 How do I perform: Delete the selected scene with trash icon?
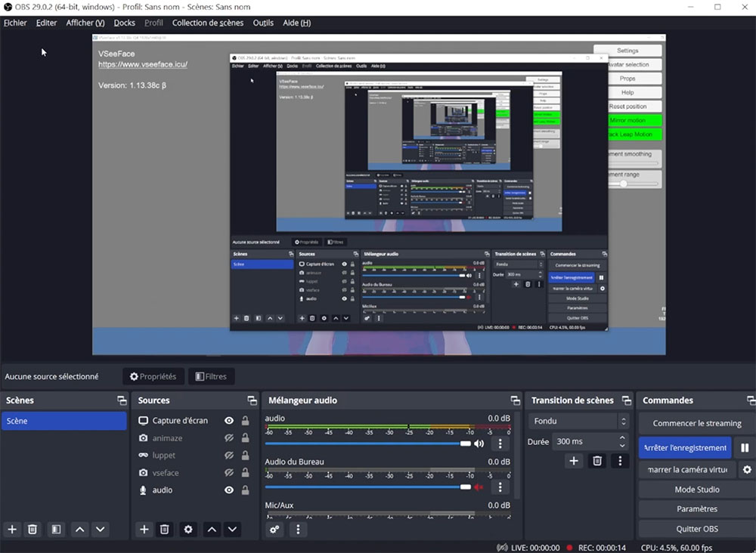(33, 530)
